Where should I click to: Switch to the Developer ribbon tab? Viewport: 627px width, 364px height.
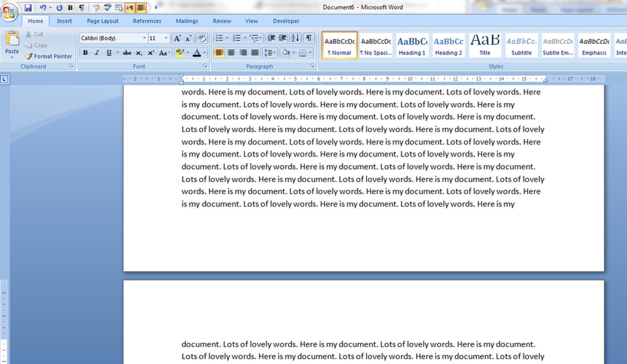click(286, 21)
